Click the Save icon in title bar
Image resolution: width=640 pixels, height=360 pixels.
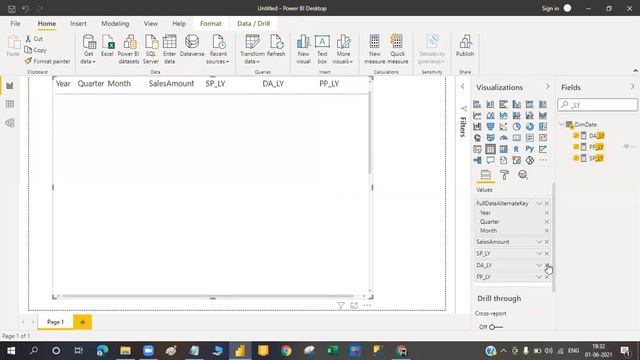[x=11, y=8]
